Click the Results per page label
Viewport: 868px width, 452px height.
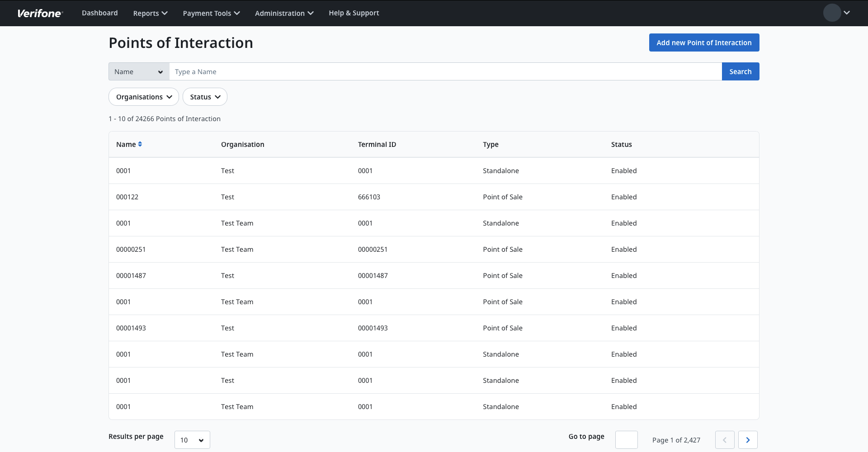(136, 437)
